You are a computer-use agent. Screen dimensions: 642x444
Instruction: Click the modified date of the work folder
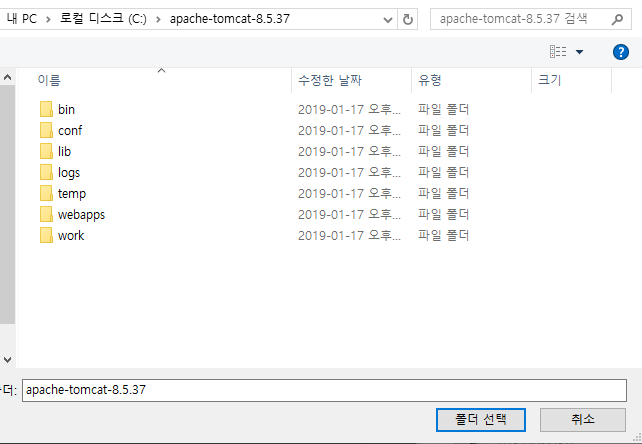pyautogui.click(x=349, y=236)
